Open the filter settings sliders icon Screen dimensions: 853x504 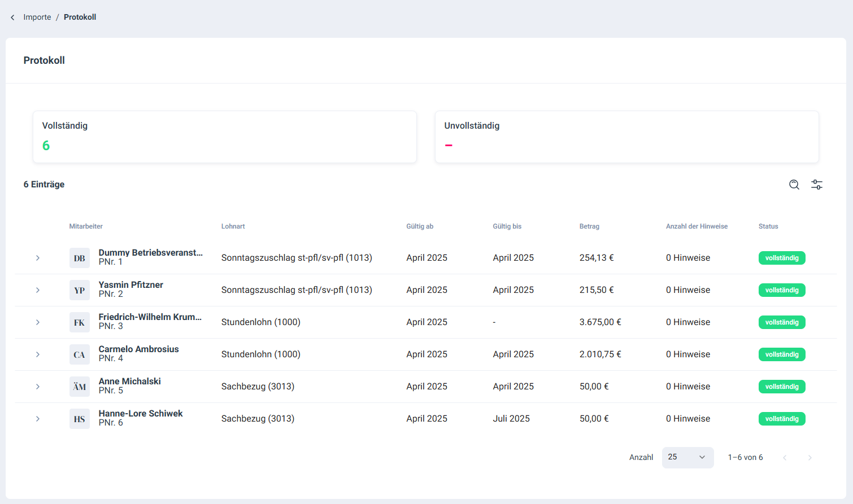coord(816,185)
